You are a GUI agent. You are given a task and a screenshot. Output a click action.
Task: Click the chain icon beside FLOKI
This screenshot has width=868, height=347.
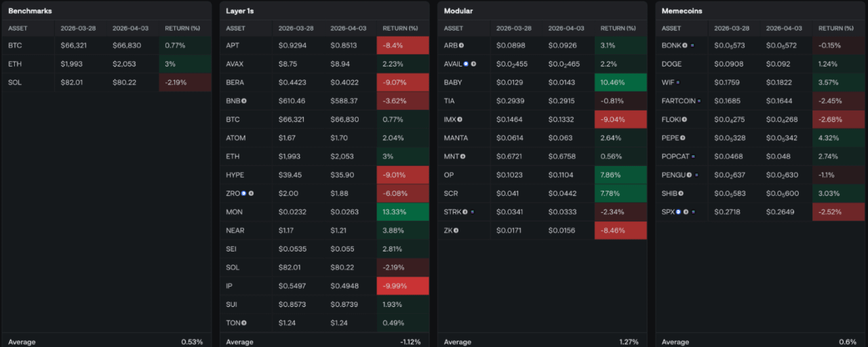pos(684,119)
